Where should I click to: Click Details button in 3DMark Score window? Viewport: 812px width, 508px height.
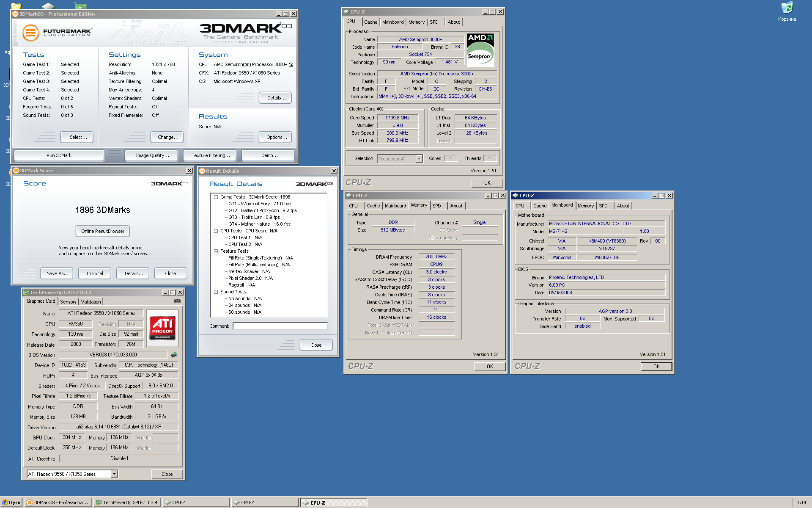(x=133, y=273)
